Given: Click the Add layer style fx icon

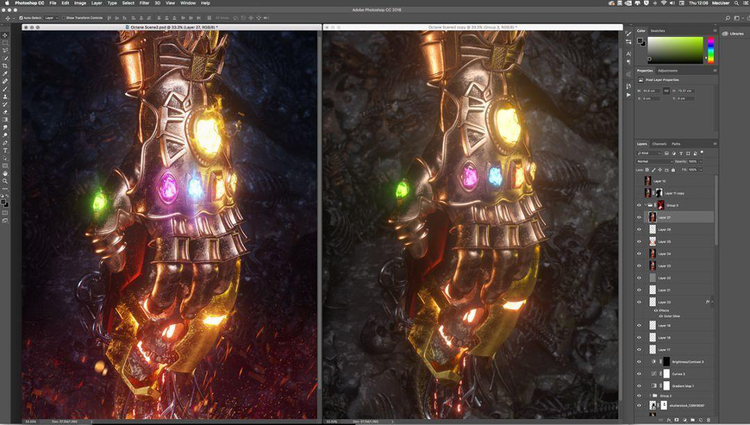Looking at the screenshot, I should tap(669, 420).
